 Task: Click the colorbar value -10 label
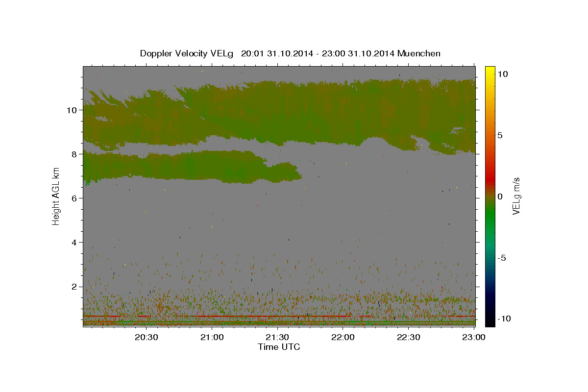pos(504,318)
